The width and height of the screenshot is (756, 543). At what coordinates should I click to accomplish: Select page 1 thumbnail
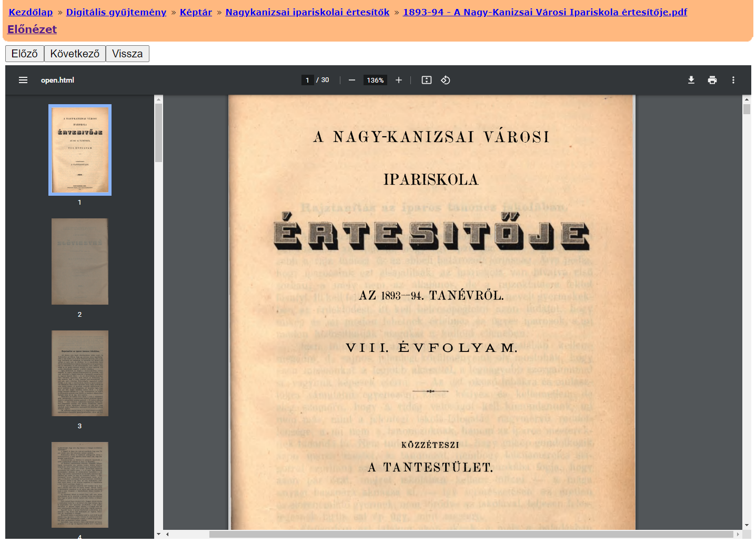(80, 150)
